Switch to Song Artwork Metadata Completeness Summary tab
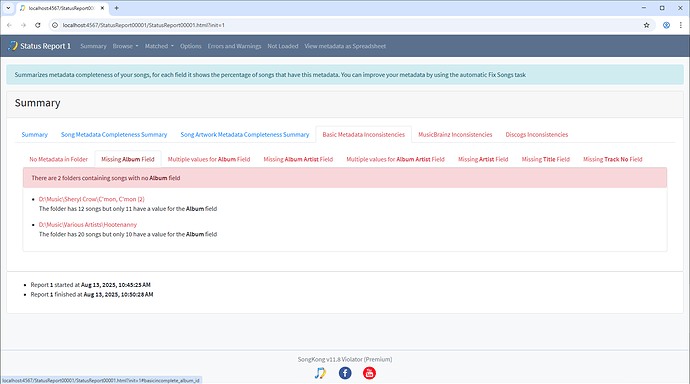Viewport: 690px width, 384px height. (245, 135)
